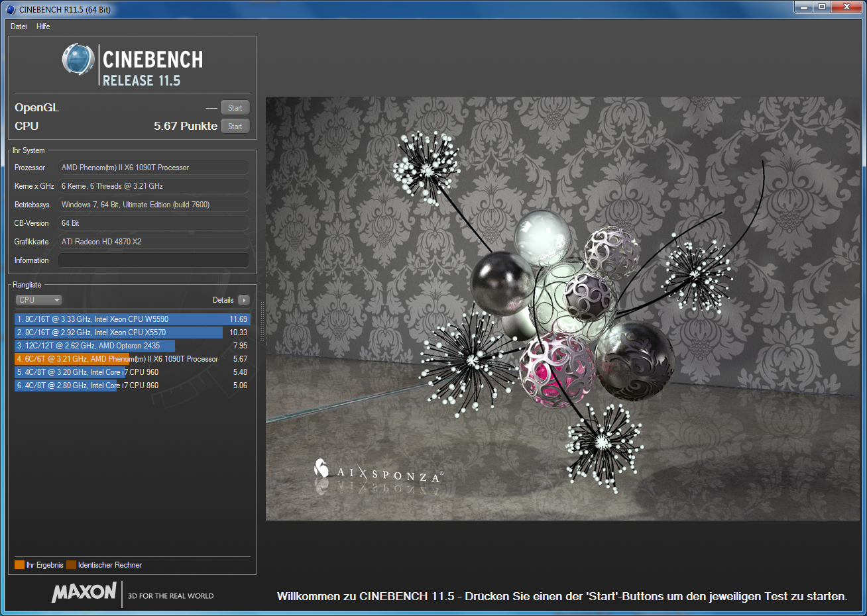Open the Datei menu

(x=17, y=26)
